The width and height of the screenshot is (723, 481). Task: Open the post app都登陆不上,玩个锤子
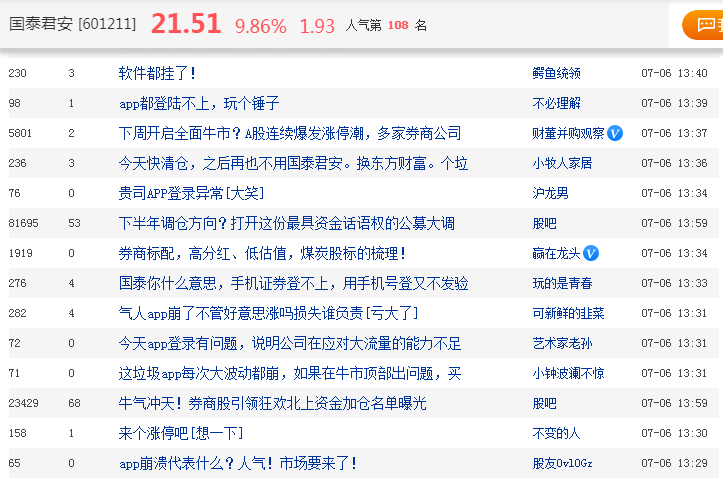(199, 103)
